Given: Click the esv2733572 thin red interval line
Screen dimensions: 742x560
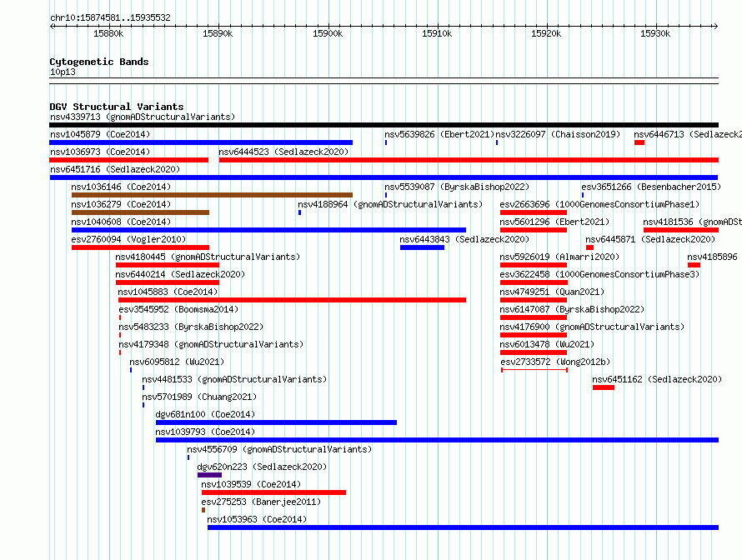Looking at the screenshot, I should pos(534,370).
